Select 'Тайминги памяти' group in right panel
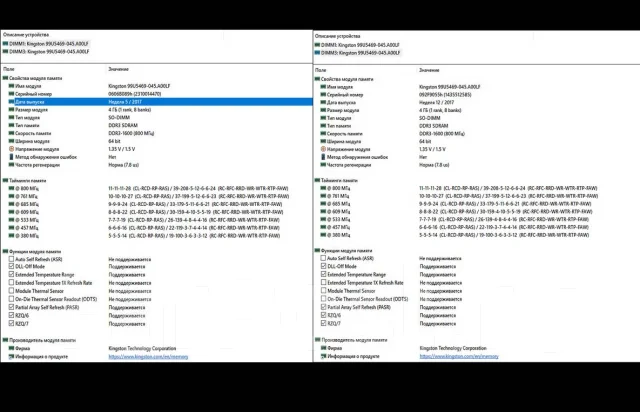Viewport: 640px width, 412px height. pyautogui.click(x=336, y=180)
